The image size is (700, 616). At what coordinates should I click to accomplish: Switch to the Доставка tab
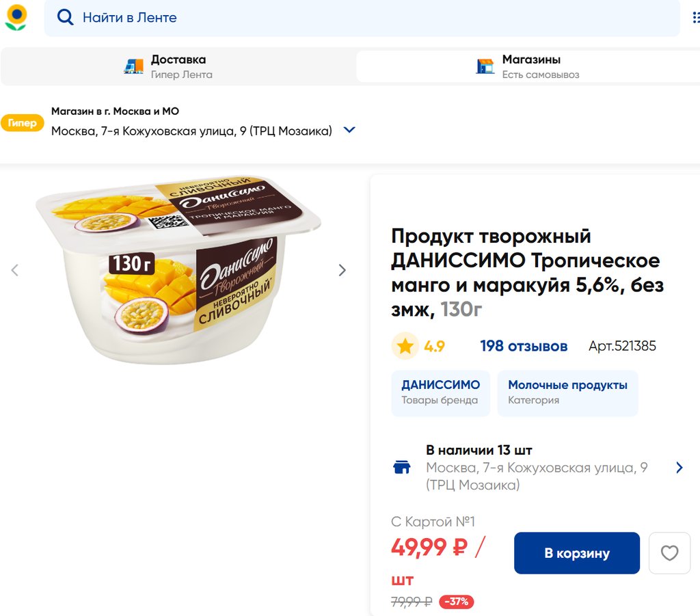pyautogui.click(x=178, y=66)
